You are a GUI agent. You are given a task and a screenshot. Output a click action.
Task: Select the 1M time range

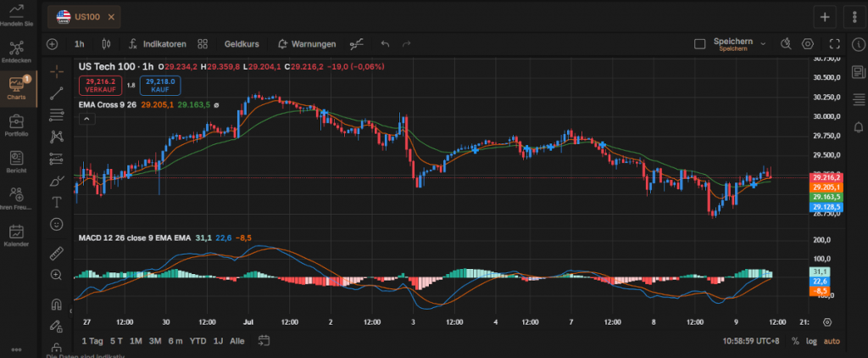[x=136, y=341]
